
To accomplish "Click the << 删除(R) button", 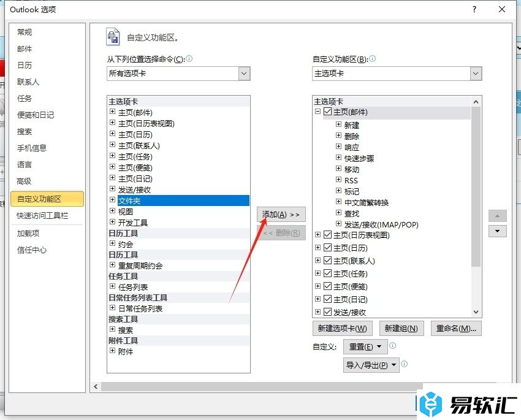I will tap(281, 233).
